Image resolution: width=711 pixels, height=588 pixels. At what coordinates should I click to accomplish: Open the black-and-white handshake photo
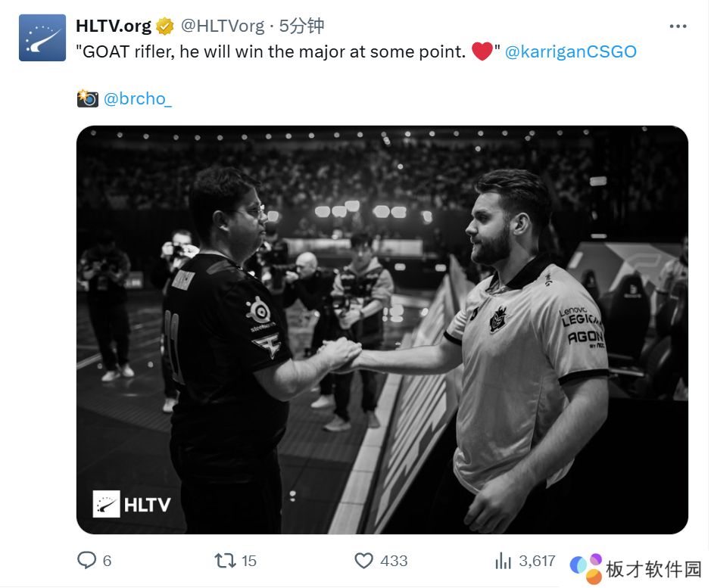click(382, 330)
